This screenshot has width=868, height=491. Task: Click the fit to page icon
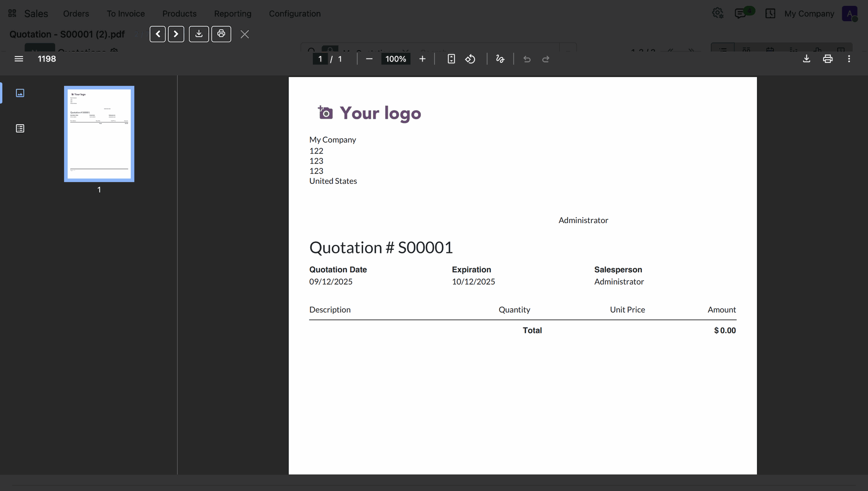pyautogui.click(x=451, y=59)
